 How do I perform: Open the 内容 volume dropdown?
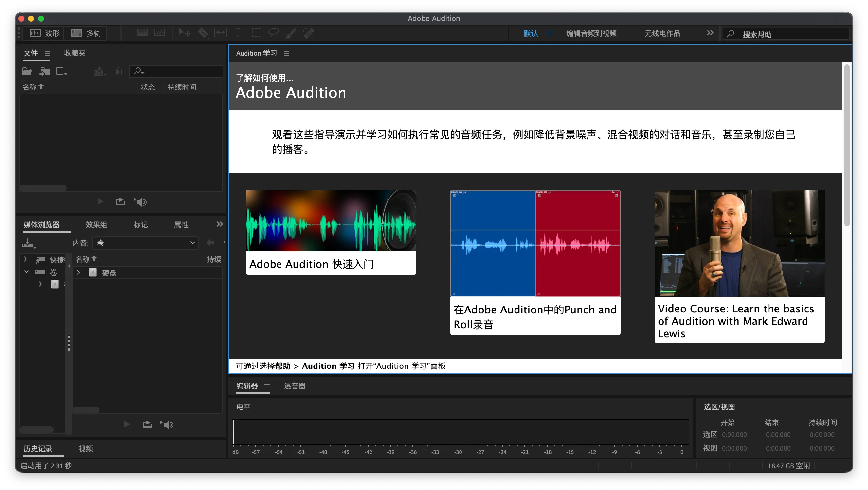[146, 243]
